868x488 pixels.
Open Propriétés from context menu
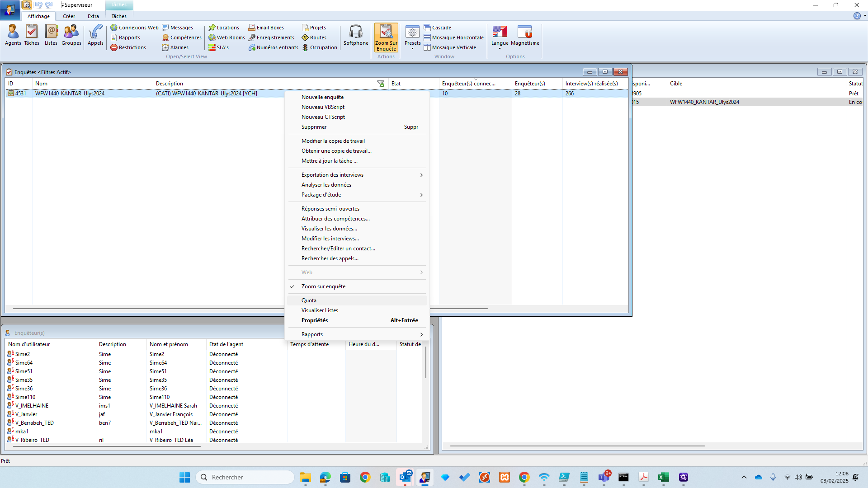tap(357, 320)
